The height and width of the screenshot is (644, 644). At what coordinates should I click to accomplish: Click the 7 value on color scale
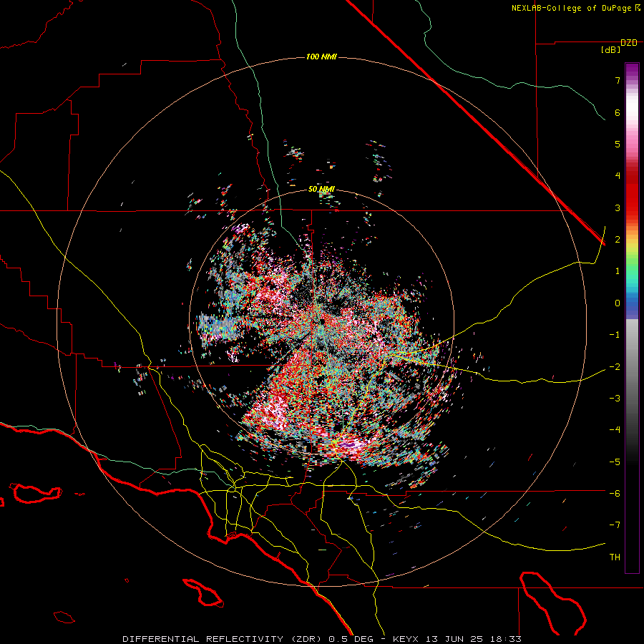(618, 80)
